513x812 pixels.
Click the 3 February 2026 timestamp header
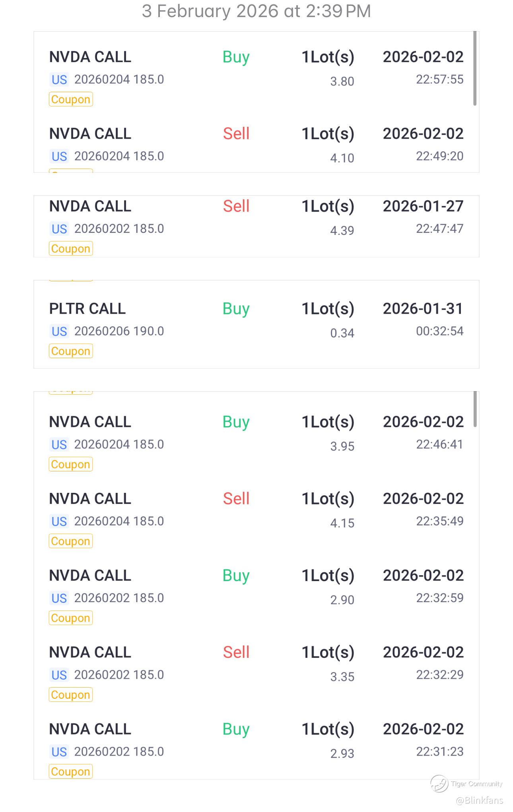point(256,11)
